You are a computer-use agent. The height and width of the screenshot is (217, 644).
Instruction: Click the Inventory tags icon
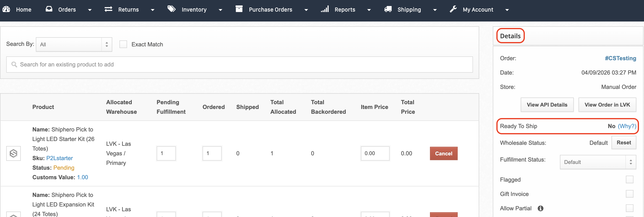point(171,9)
